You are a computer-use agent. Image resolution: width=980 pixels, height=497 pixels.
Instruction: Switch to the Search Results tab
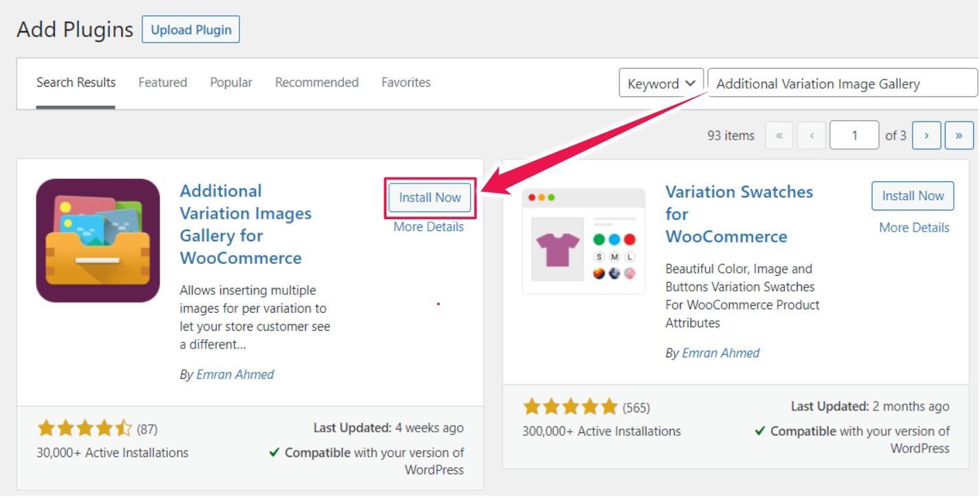pyautogui.click(x=76, y=82)
